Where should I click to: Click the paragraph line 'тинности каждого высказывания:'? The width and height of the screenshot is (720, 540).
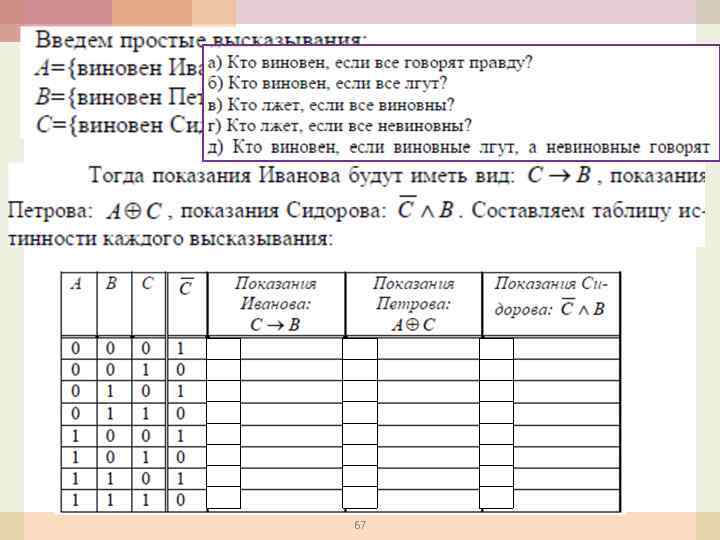[170, 239]
